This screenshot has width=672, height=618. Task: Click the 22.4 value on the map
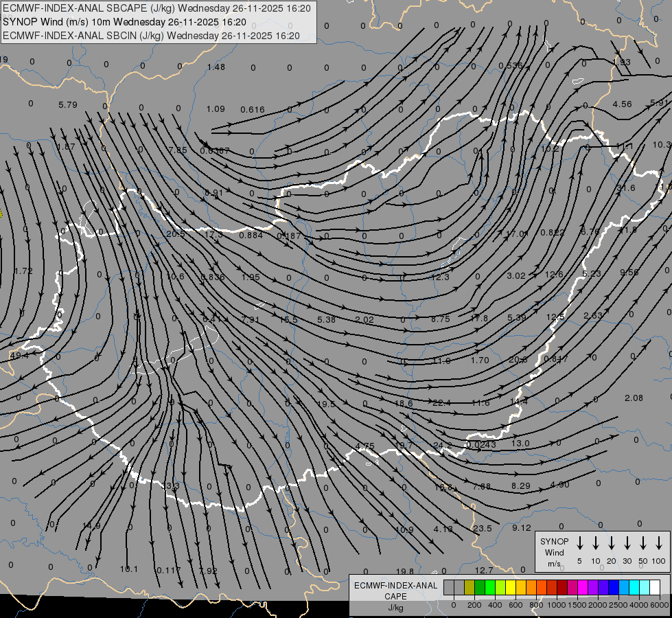(x=442, y=402)
